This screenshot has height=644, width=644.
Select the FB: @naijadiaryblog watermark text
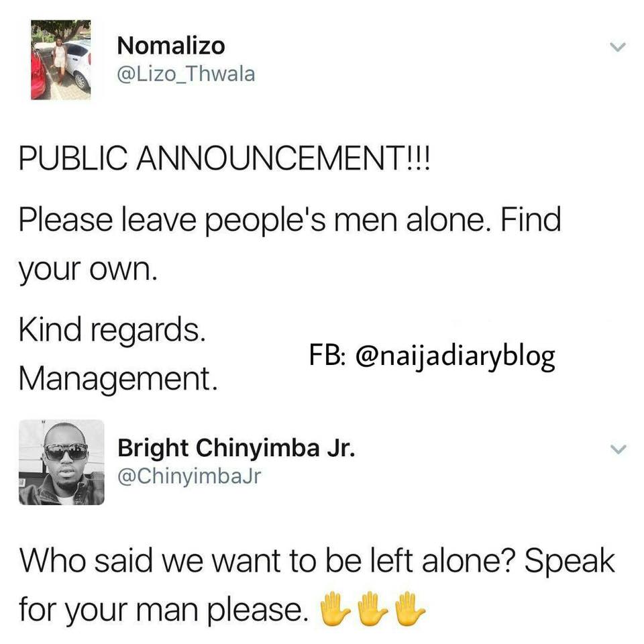432,356
